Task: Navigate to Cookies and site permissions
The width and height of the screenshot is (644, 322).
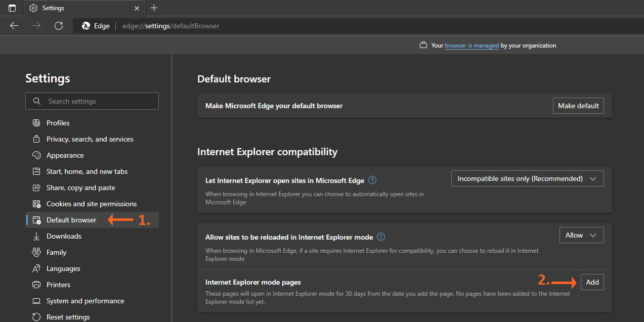Action: click(x=91, y=203)
